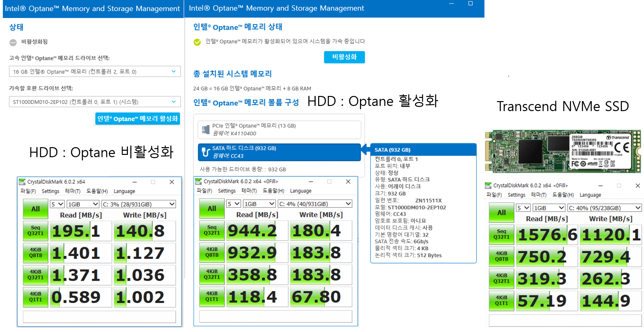
Task: Click the SATA hard disk icon in the volume list
Action: click(205, 152)
